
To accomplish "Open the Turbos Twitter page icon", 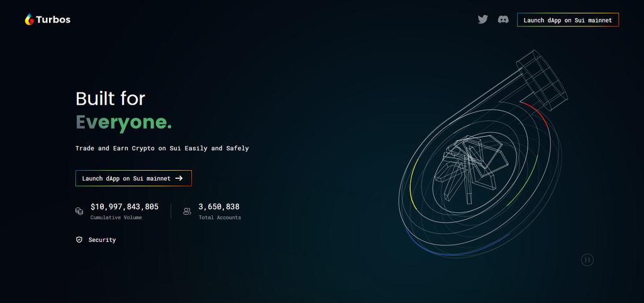I will [x=482, y=20].
